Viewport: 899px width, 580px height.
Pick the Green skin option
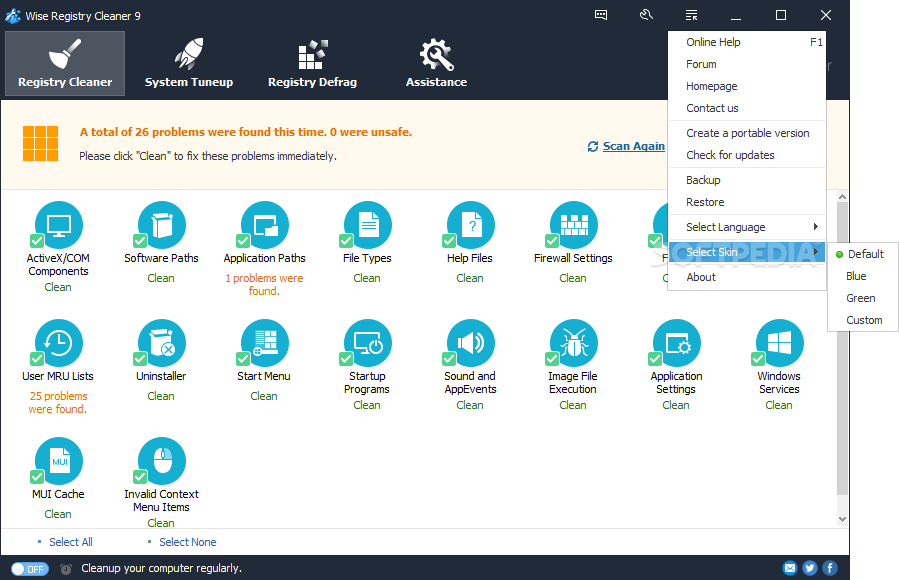click(x=862, y=298)
